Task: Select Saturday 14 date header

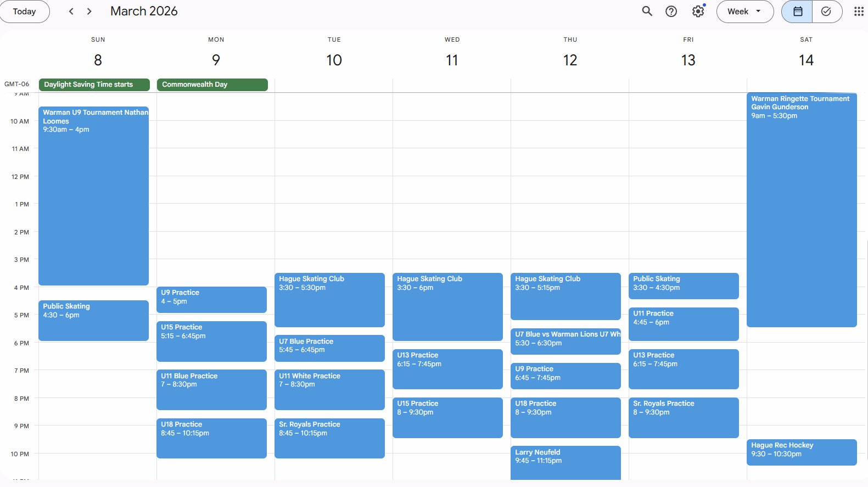Action: [x=805, y=60]
